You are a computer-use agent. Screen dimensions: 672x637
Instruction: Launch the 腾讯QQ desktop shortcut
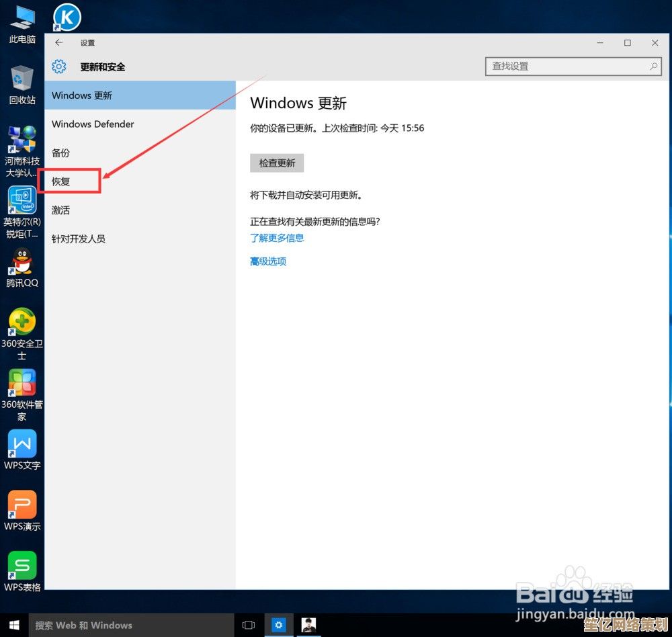point(22,268)
